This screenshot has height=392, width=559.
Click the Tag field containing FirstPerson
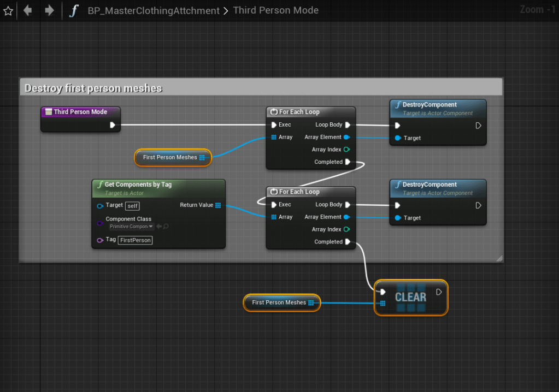coord(135,240)
